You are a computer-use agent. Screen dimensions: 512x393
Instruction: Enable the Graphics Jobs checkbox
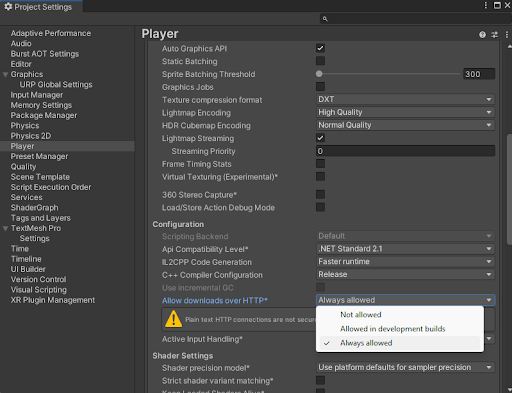point(320,87)
